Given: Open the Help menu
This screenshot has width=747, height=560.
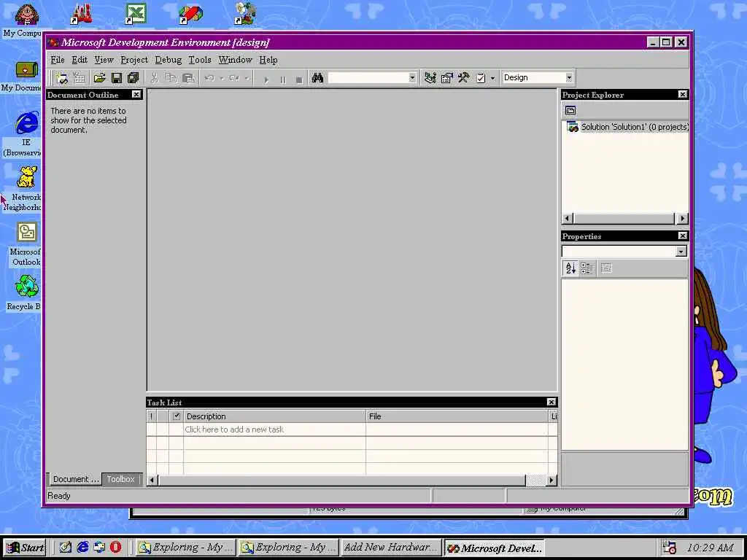Looking at the screenshot, I should point(268,60).
